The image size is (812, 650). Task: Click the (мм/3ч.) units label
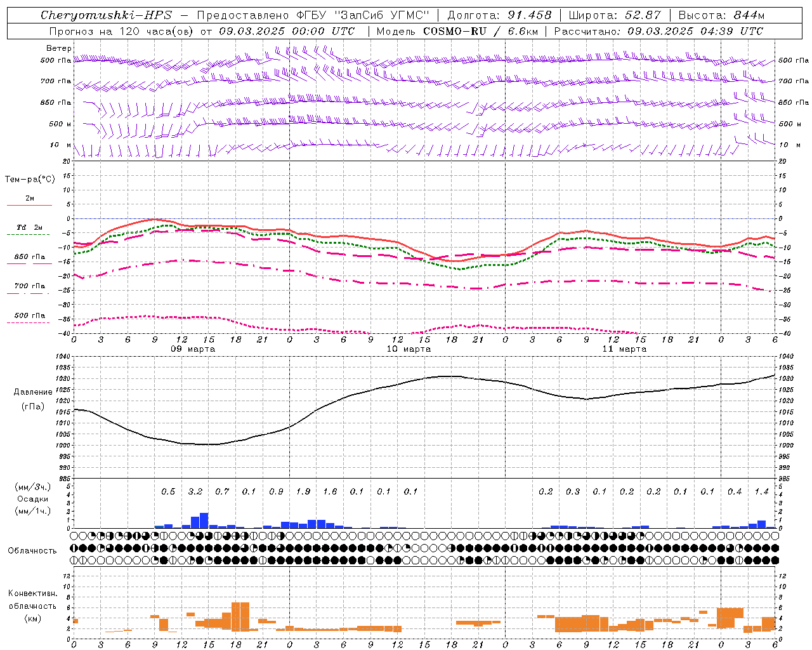(32, 487)
